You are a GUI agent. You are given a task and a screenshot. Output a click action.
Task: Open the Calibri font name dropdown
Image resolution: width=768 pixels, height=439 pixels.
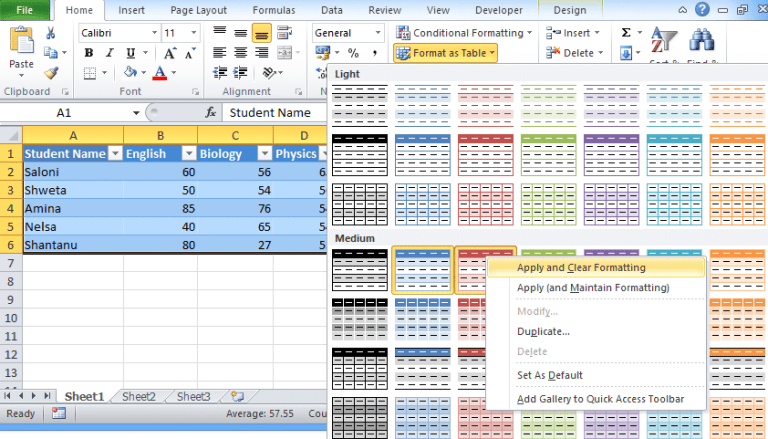pos(154,33)
